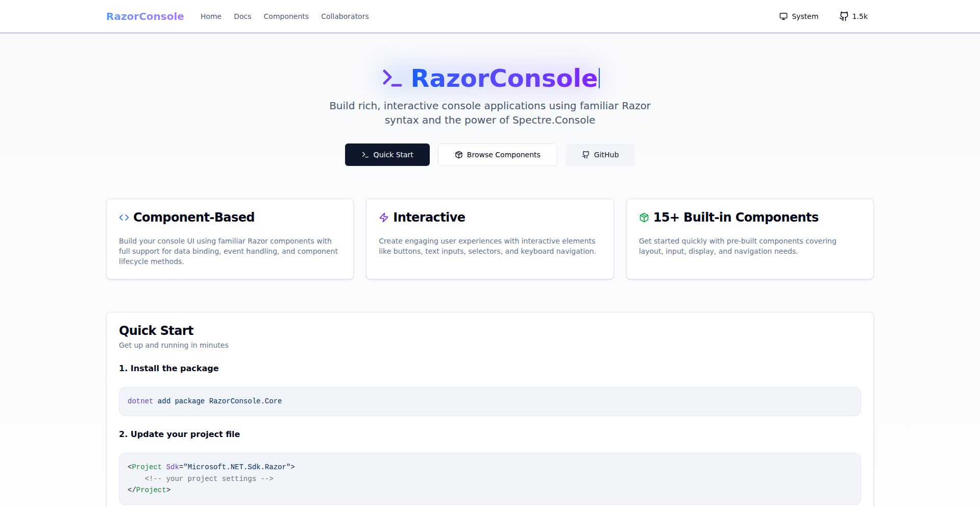Click the green package icon on Built-in Components card
The width and height of the screenshot is (980, 507).
644,218
